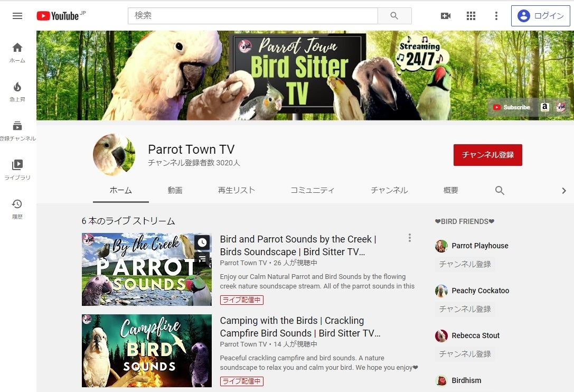Open the Rebecca Stout channel
This screenshot has width=574, height=392.
point(476,335)
